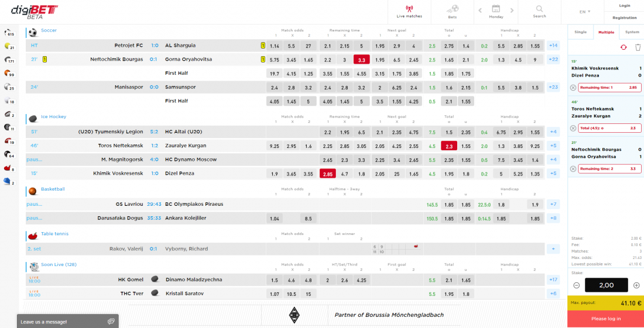644x328 pixels.
Task: Open the Monday calendar picker
Action: pos(496,12)
